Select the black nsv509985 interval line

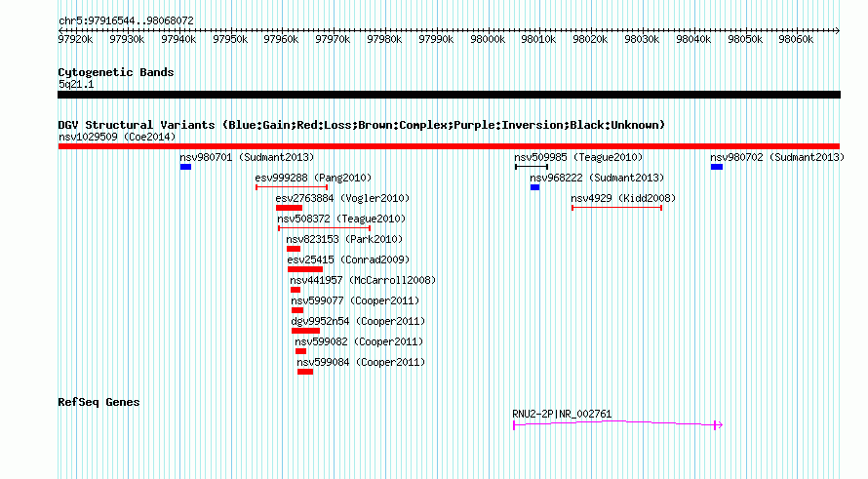532,167
